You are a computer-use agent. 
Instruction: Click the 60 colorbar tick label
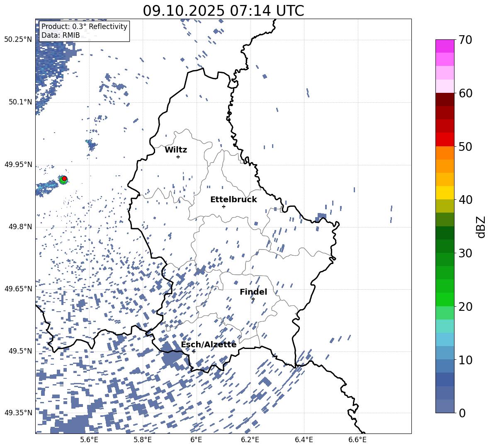pyautogui.click(x=465, y=93)
